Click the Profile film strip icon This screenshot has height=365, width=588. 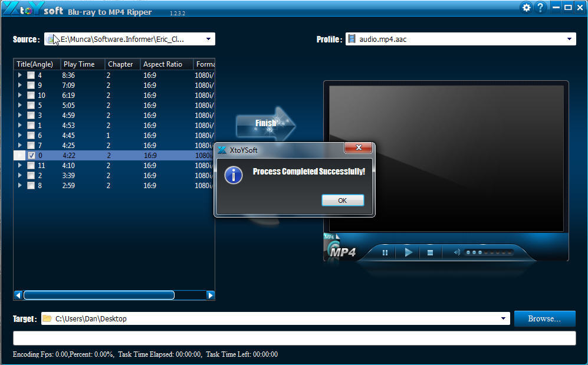pos(352,39)
